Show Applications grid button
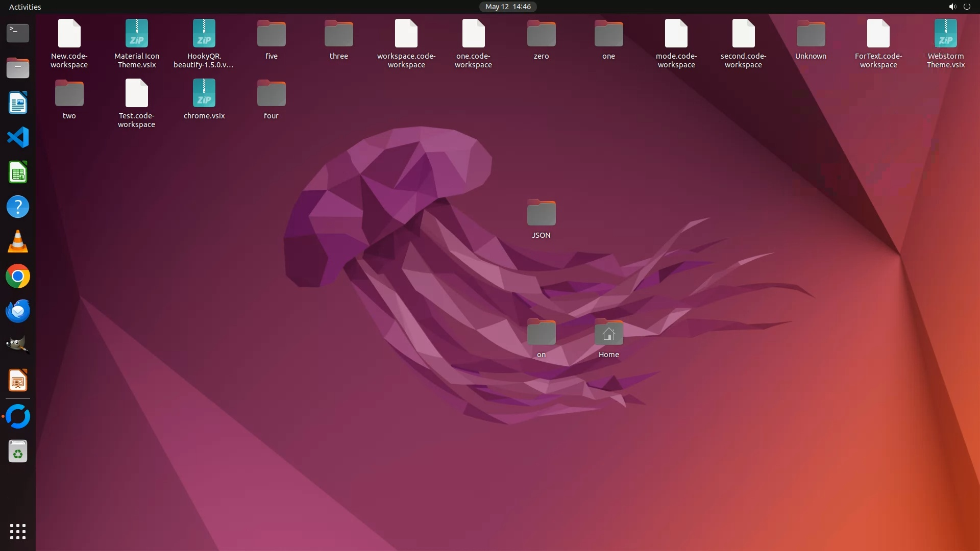This screenshot has height=551, width=980. tap(18, 532)
